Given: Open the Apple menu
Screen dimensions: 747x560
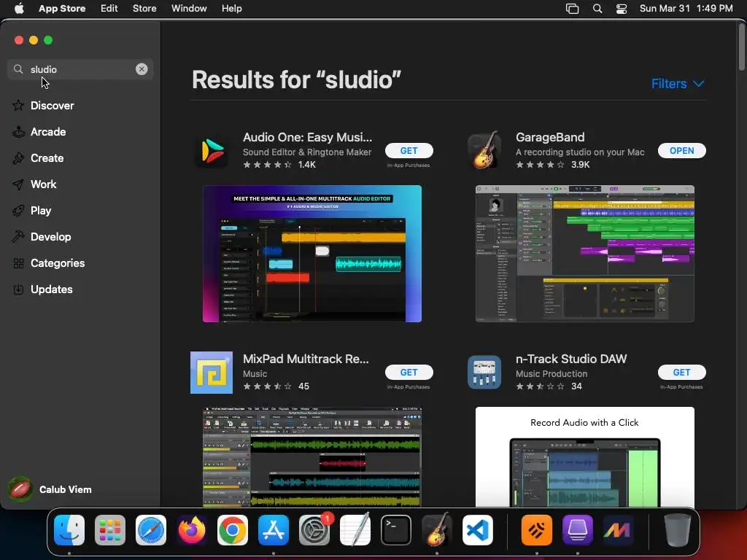Looking at the screenshot, I should point(19,9).
